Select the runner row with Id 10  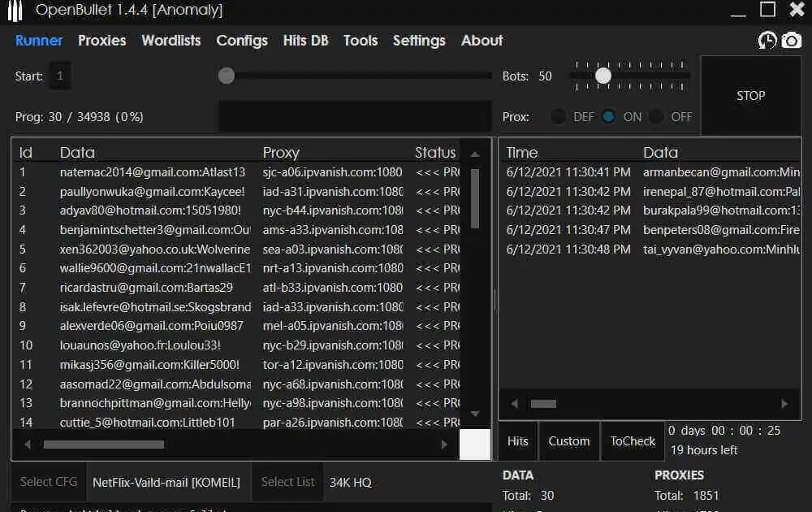coord(238,345)
